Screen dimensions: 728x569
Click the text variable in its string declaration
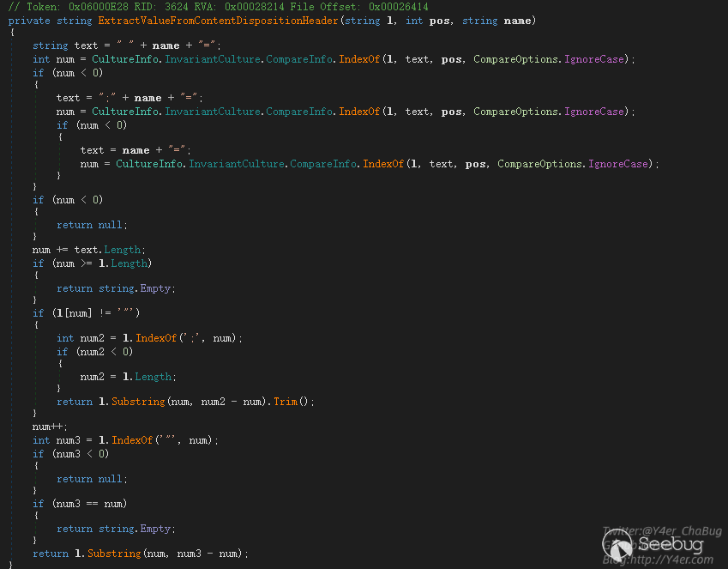coord(86,45)
